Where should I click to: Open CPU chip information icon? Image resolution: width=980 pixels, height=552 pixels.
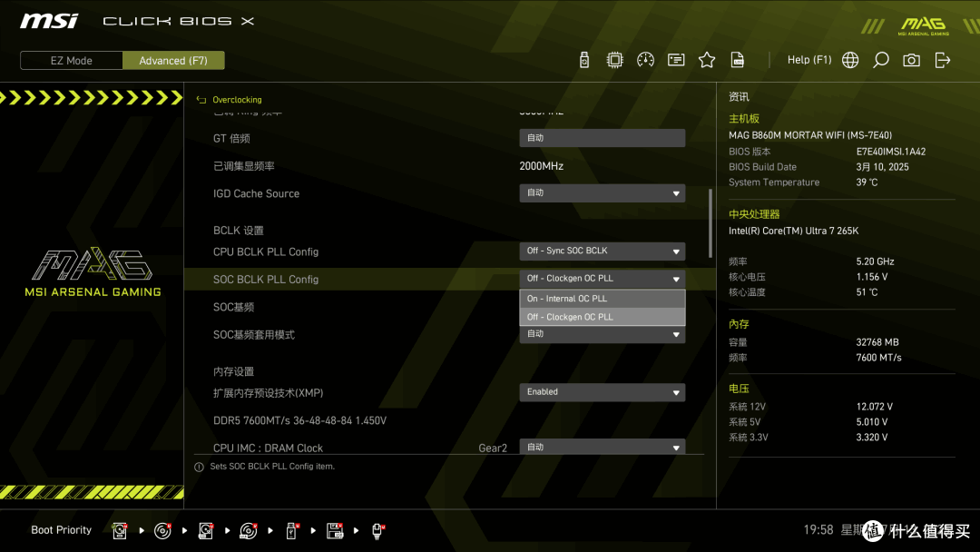point(614,60)
